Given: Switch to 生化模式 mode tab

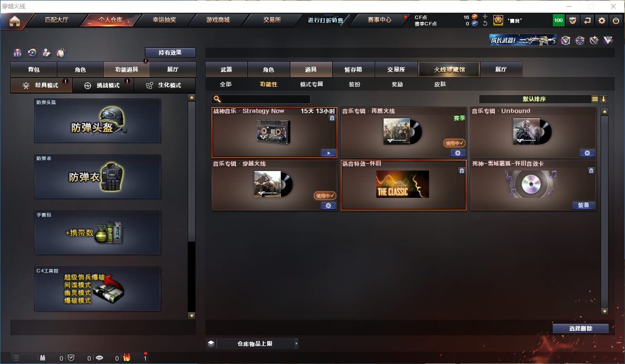Looking at the screenshot, I should [x=165, y=85].
